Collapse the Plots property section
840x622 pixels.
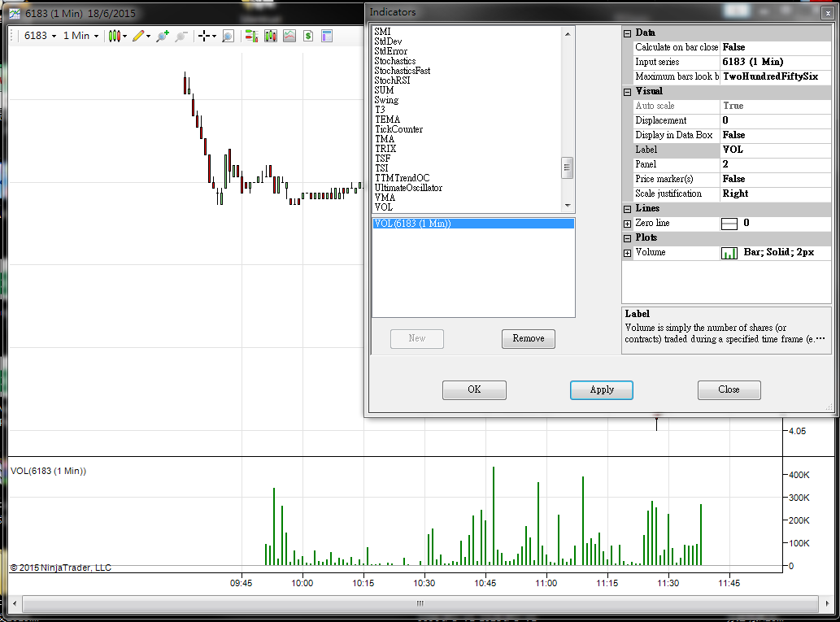pos(627,238)
